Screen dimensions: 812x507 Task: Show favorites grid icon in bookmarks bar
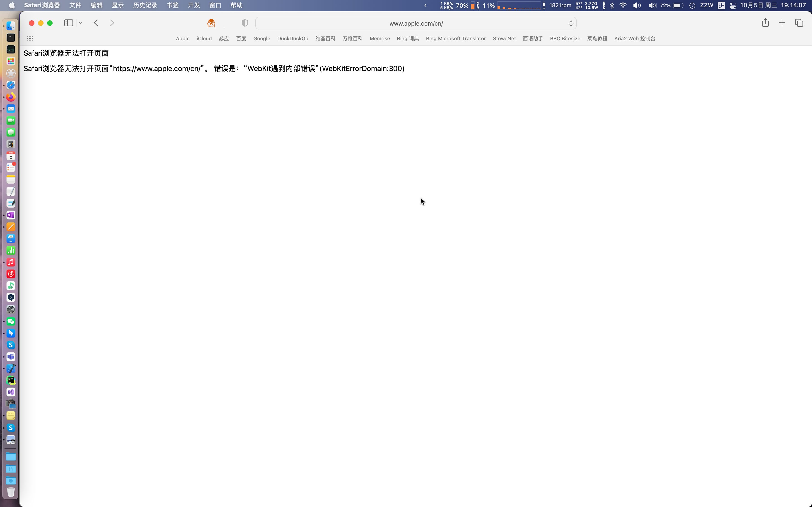click(30, 38)
